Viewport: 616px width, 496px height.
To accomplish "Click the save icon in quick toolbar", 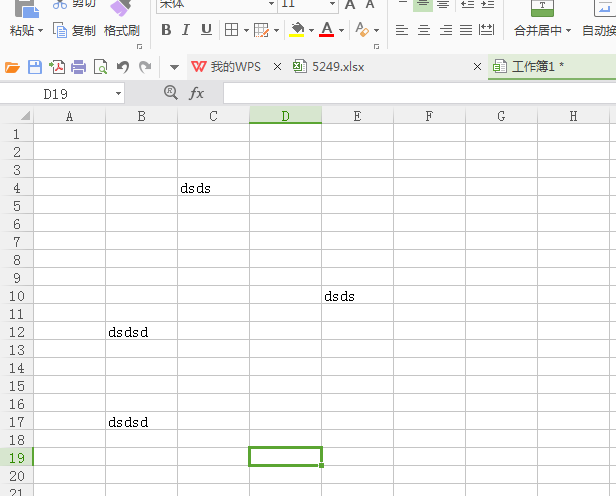I will click(35, 67).
